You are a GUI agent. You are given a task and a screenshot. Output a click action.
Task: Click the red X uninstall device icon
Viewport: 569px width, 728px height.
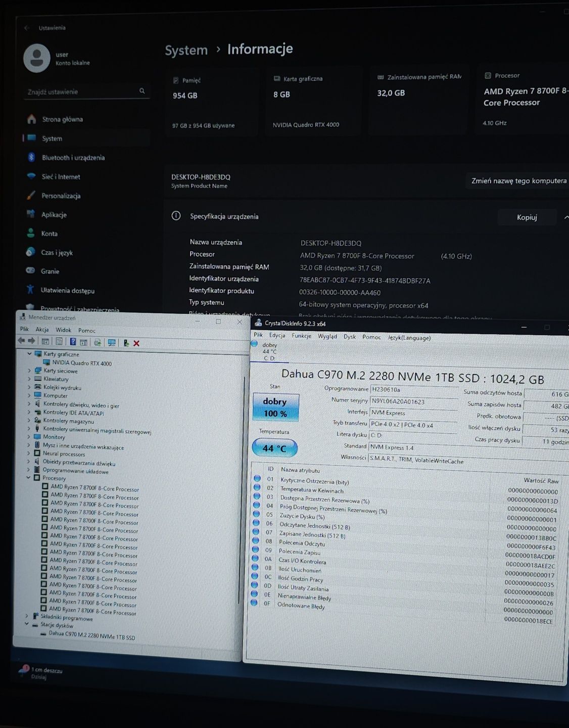point(136,343)
